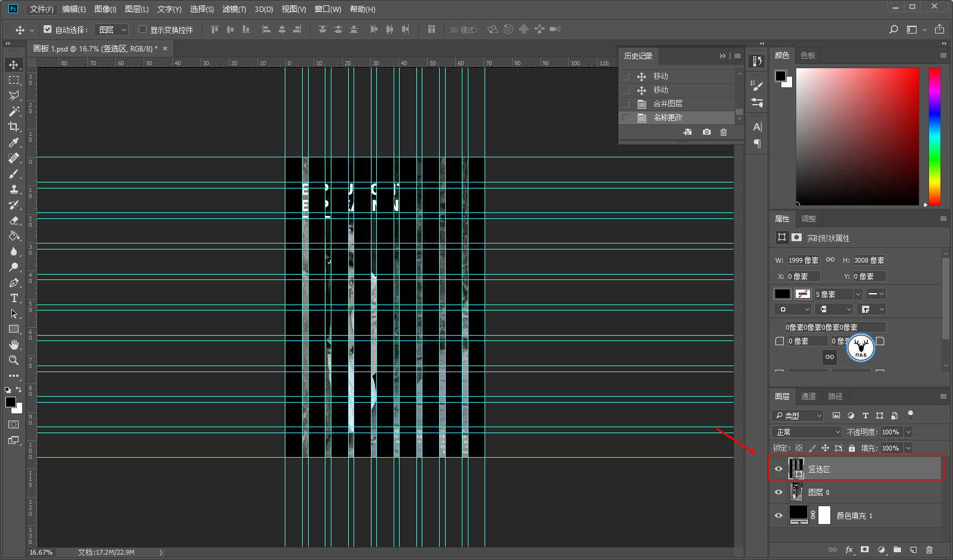This screenshot has width=953, height=560.
Task: Switch to the 通道 tab
Action: pos(808,396)
